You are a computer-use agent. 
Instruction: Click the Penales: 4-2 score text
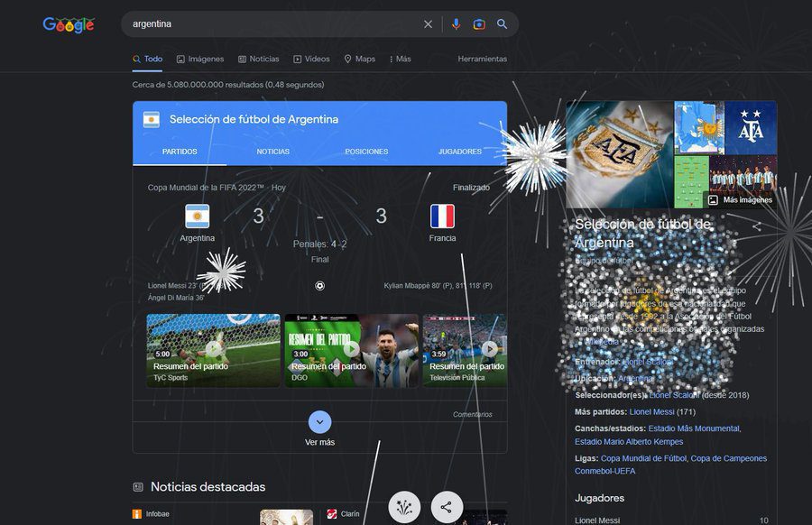click(320, 244)
